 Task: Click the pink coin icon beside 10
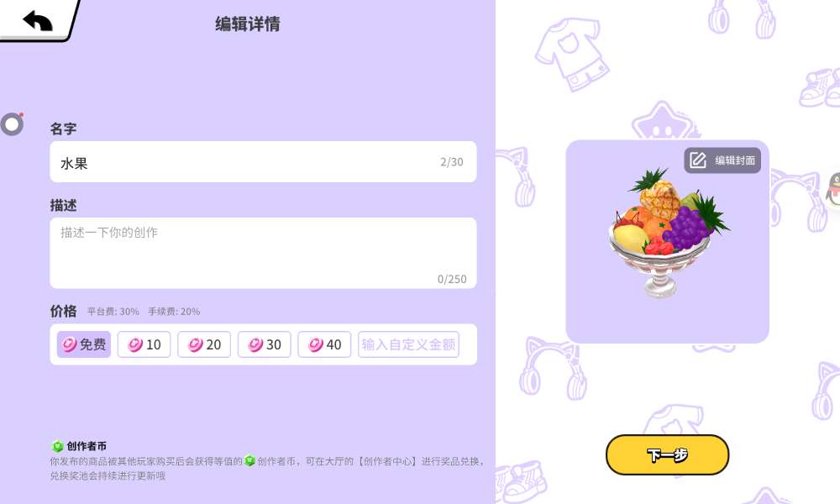click(x=135, y=344)
